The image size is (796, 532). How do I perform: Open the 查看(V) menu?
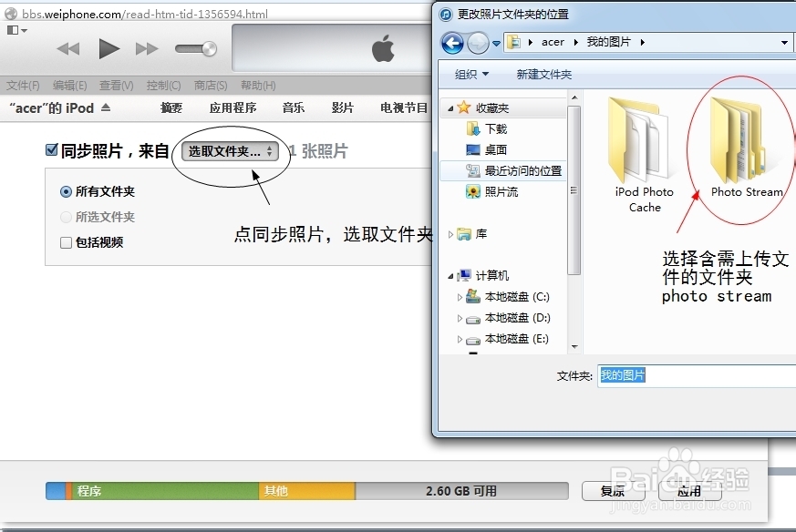coord(116,86)
